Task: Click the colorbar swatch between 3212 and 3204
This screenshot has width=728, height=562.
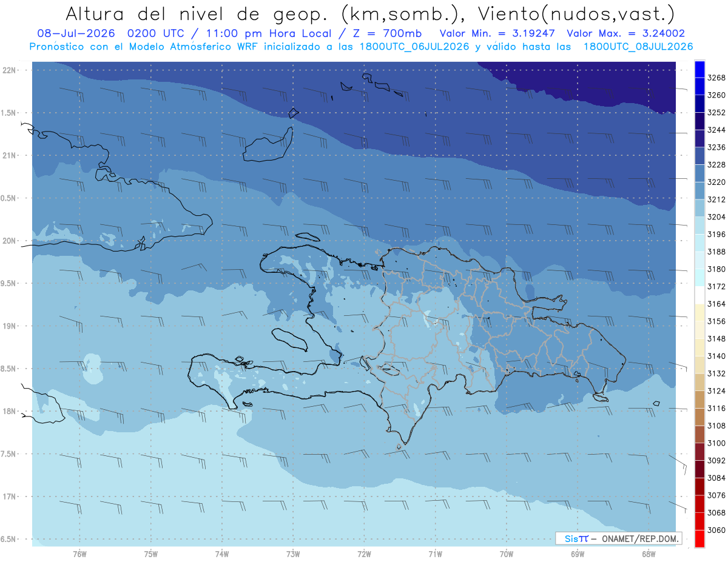Action: (699, 208)
